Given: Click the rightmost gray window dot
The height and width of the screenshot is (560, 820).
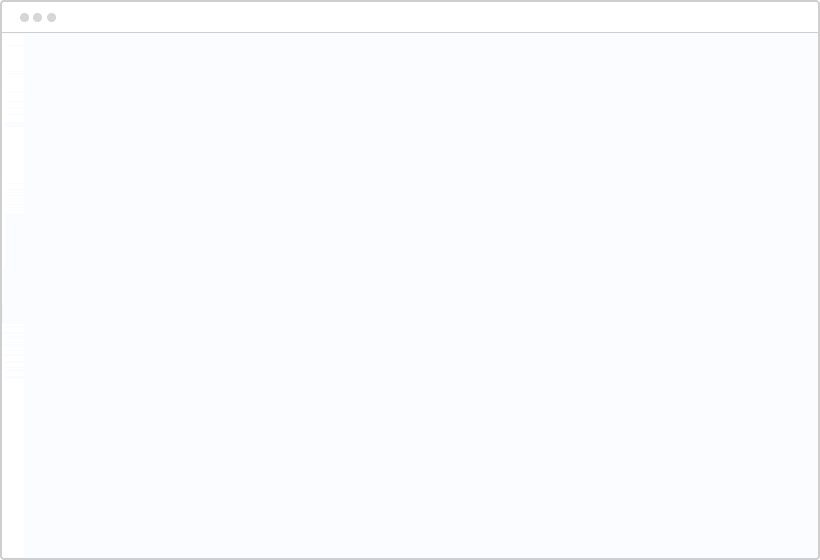Looking at the screenshot, I should coord(52,17).
